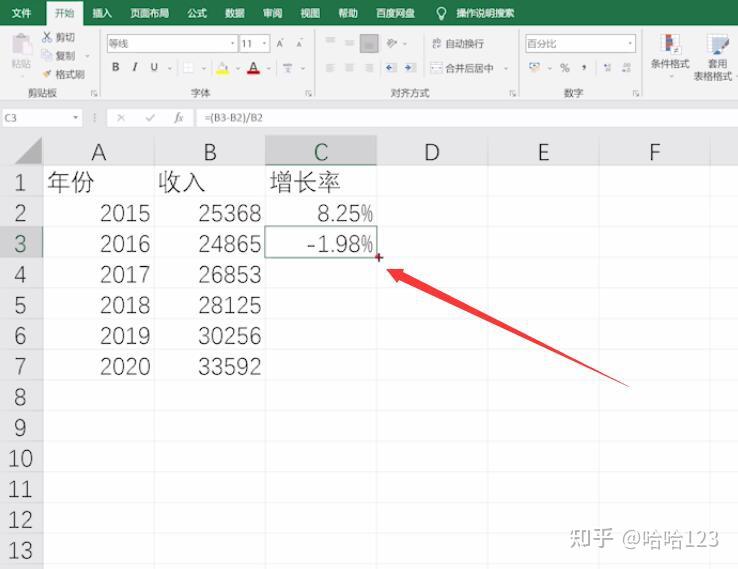
Task: Switch to the 页面布局 tab
Action: (150, 13)
